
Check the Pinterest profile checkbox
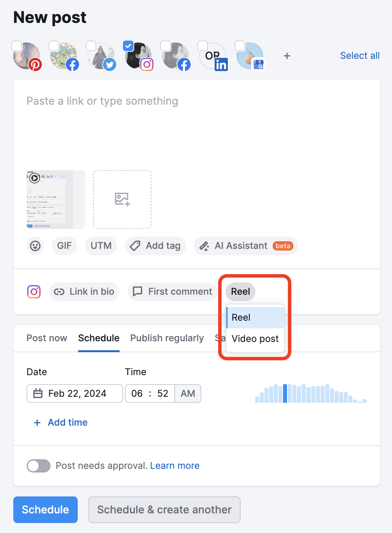click(x=17, y=46)
